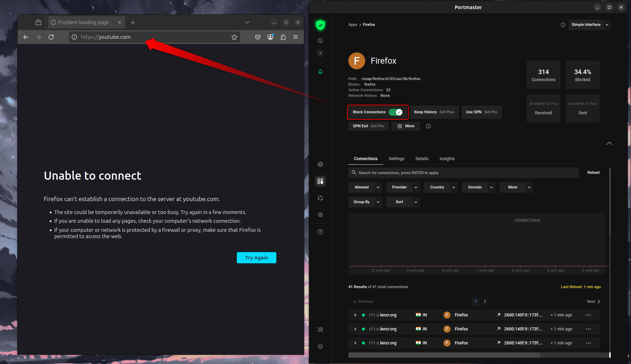
Task: Click the horizontal scrollbar under connections list
Action: 444,355
